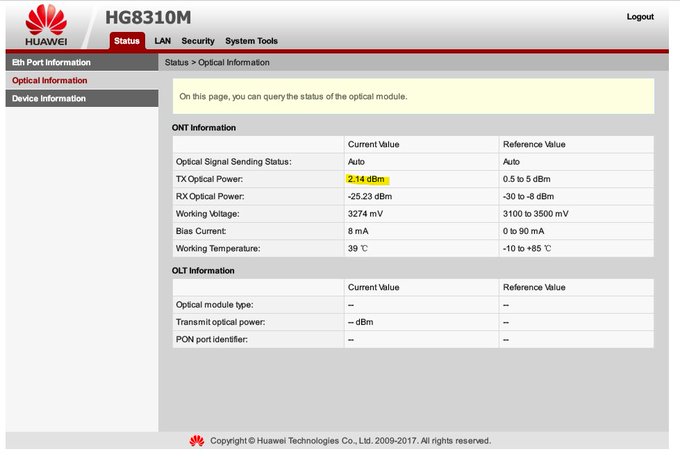Click the ONT Information heading
The image size is (680, 456).
pos(204,128)
